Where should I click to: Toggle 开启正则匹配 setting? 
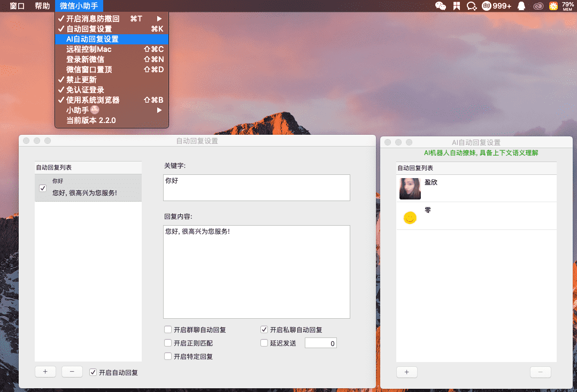pos(168,343)
